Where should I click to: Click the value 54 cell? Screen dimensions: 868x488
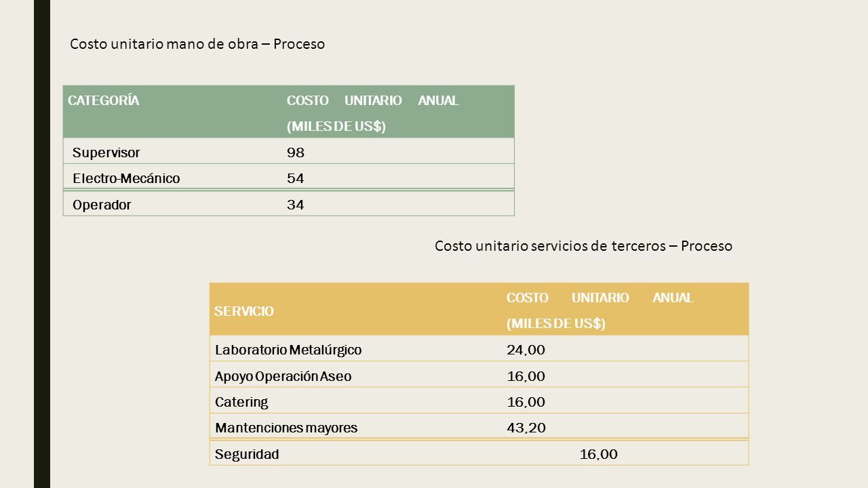point(399,178)
